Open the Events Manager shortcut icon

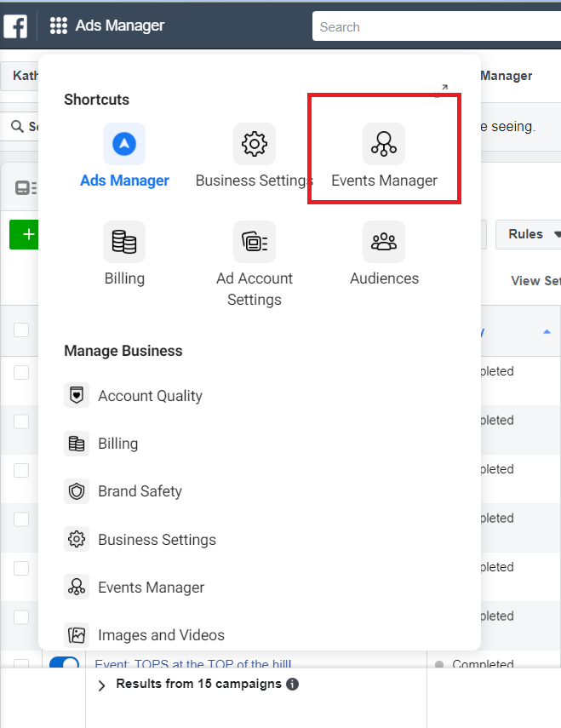[x=384, y=144]
